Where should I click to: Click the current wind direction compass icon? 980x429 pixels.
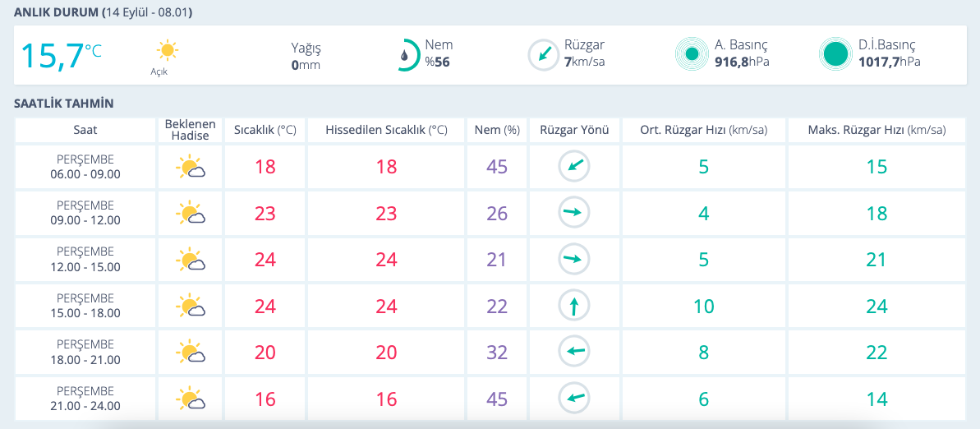pyautogui.click(x=543, y=55)
